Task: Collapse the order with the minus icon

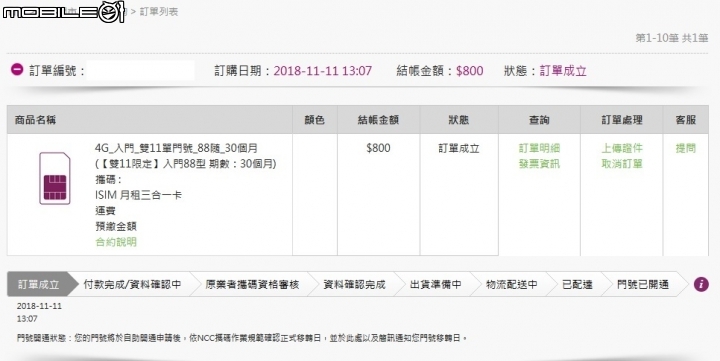Action: click(x=17, y=70)
